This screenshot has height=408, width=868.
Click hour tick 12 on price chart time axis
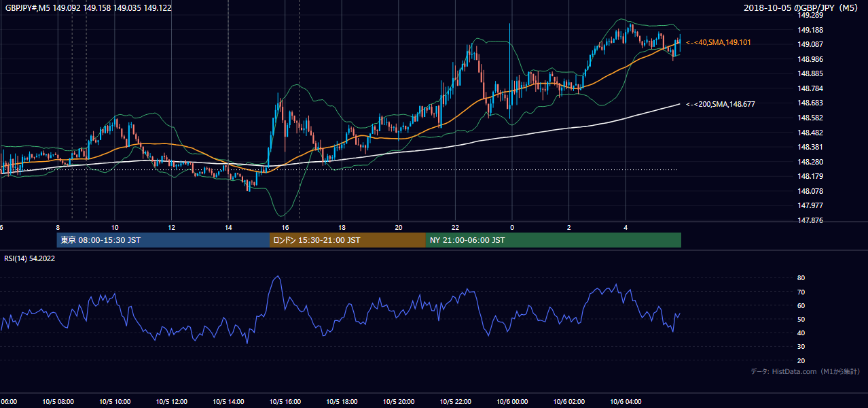point(171,227)
